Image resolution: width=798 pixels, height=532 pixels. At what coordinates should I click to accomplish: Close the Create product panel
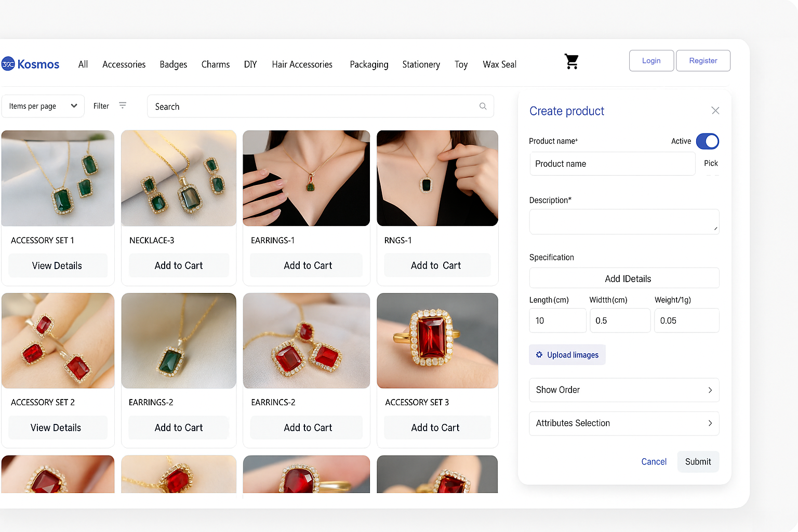(x=715, y=111)
